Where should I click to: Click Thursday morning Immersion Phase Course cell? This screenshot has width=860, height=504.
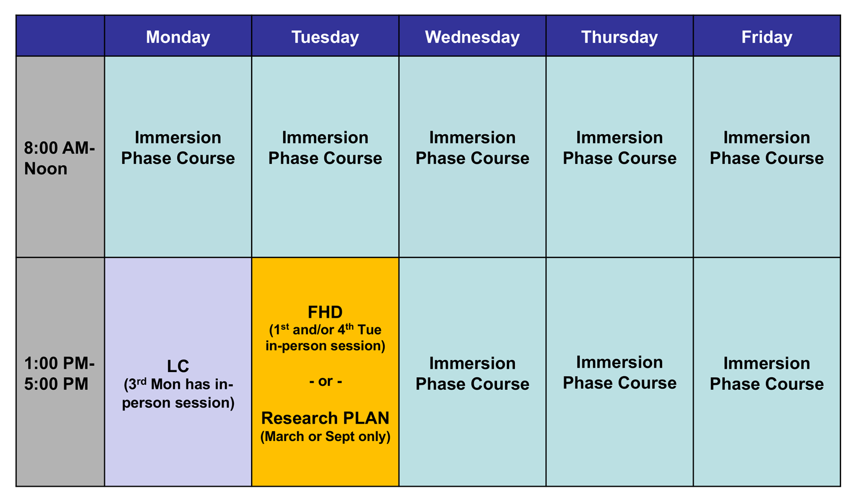[620, 157]
